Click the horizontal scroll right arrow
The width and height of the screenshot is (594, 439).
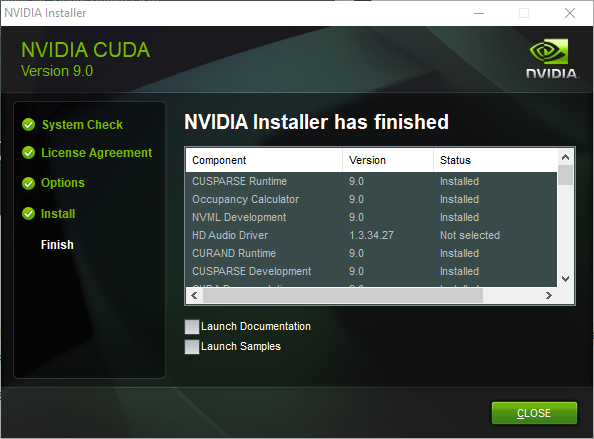(x=549, y=295)
